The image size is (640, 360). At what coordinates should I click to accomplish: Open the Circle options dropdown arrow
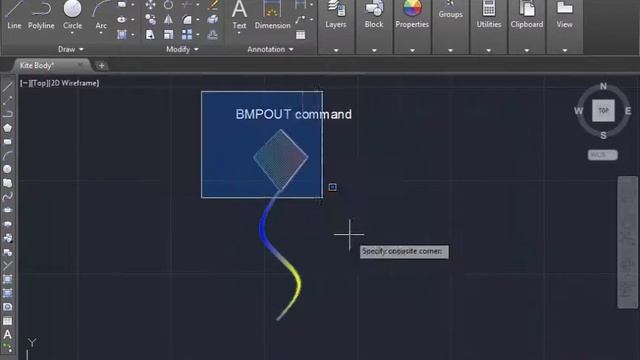72,33
